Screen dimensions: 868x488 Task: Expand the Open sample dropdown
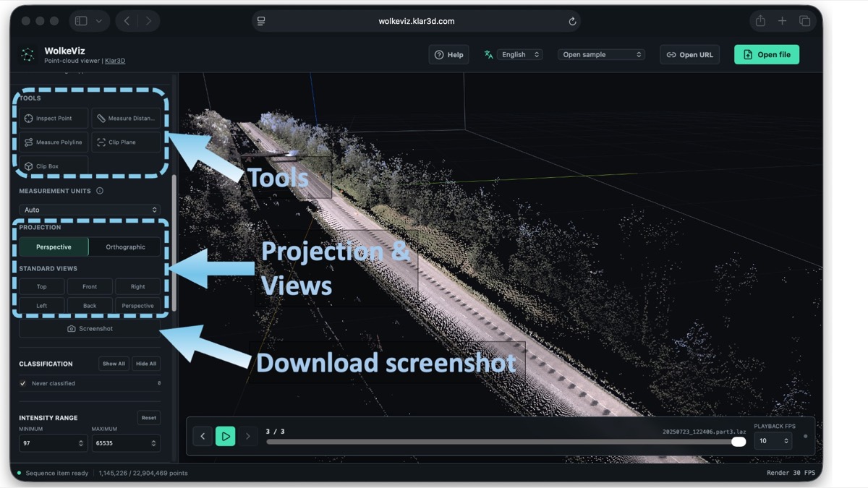click(601, 55)
